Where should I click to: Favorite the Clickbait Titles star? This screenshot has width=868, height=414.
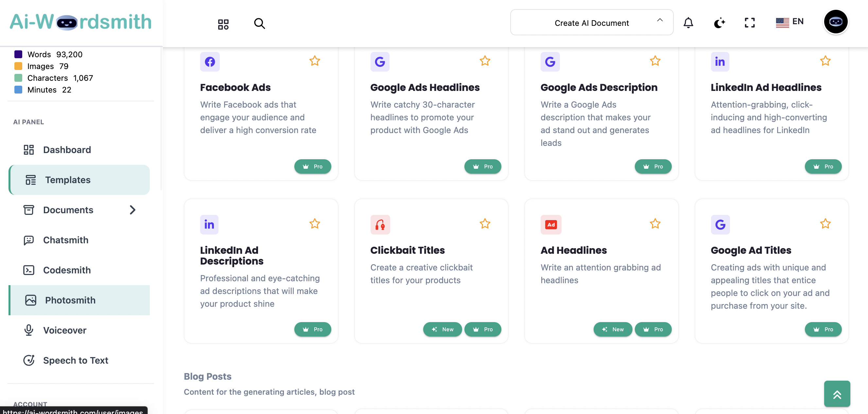tap(485, 224)
